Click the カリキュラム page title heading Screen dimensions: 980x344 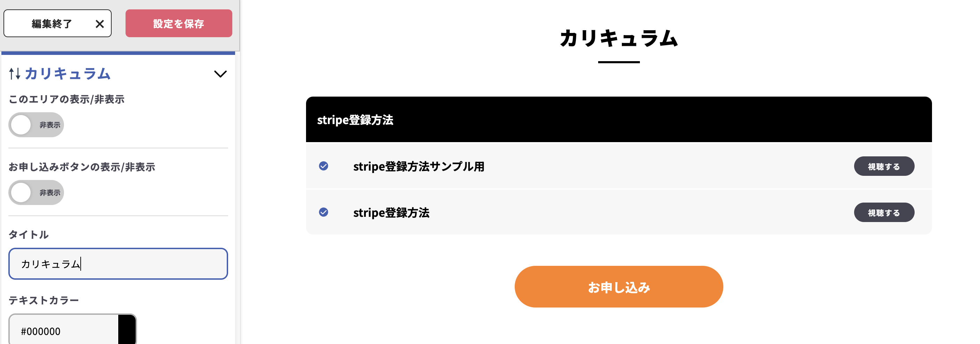(618, 38)
